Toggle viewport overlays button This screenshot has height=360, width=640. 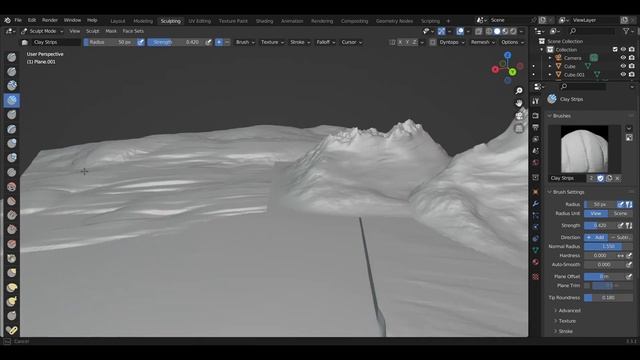coord(460,31)
